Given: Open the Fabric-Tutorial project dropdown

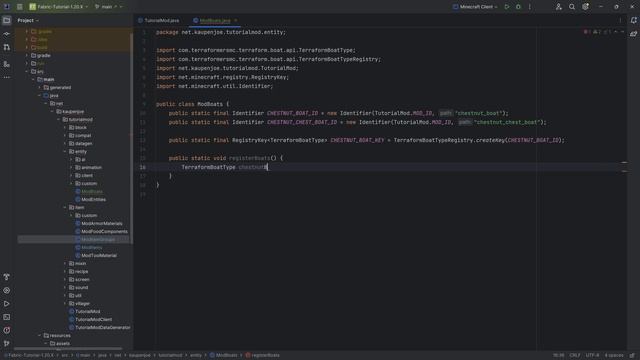Looking at the screenshot, I should 58,7.
